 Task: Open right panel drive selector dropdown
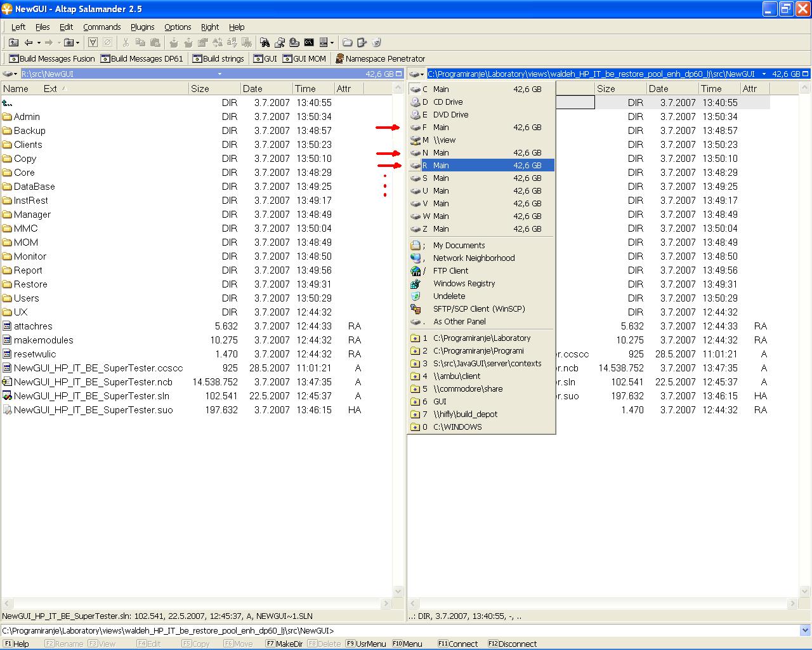point(417,74)
